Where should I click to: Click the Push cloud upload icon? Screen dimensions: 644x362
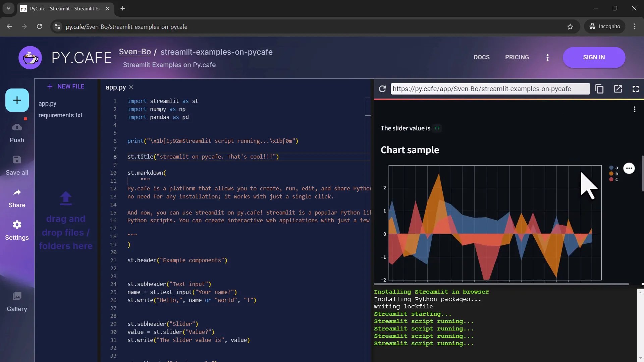17,127
